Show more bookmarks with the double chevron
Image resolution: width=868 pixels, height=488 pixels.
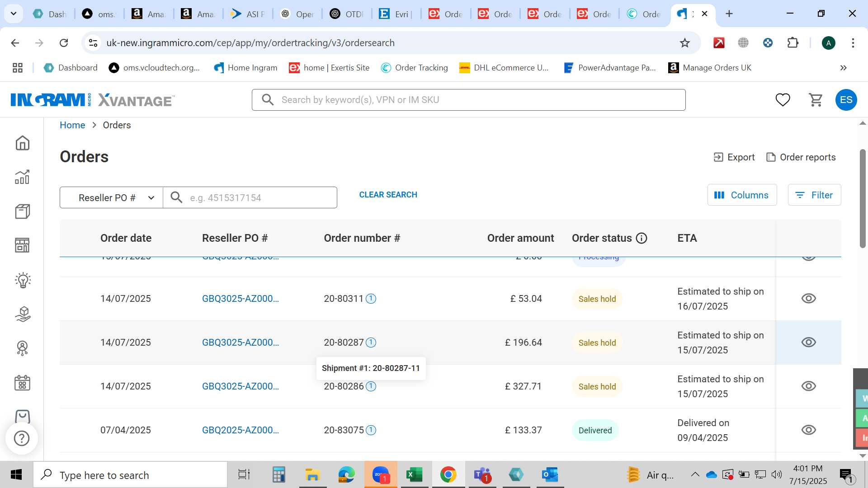click(x=843, y=68)
